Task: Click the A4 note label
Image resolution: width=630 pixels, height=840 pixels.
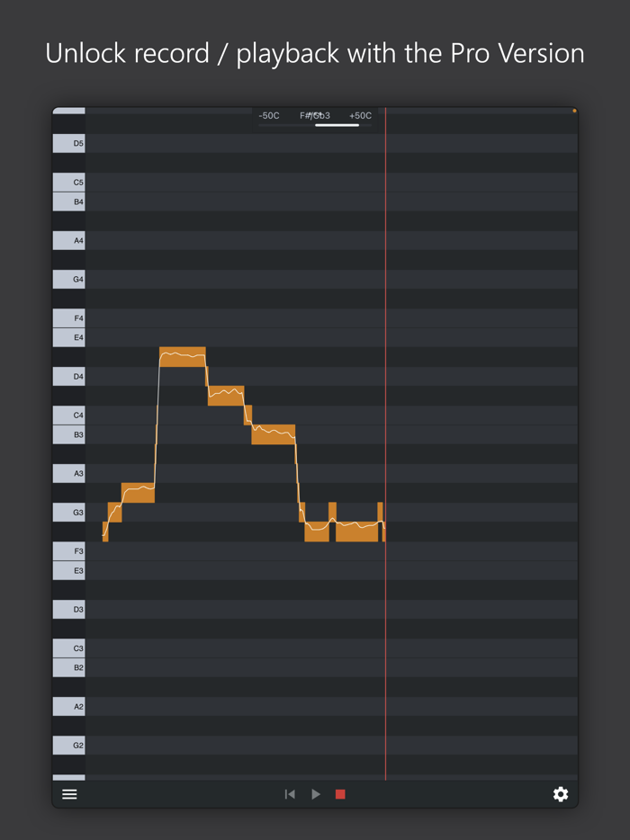Action: click(x=68, y=240)
